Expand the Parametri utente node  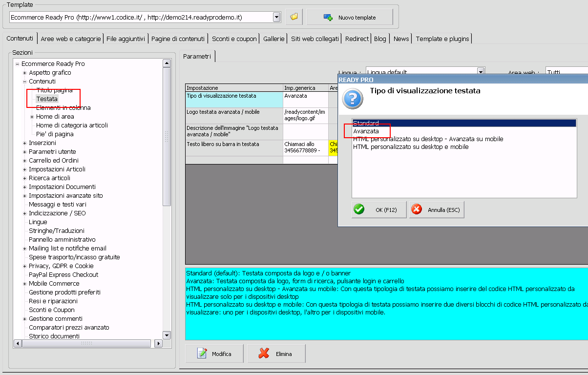click(24, 152)
